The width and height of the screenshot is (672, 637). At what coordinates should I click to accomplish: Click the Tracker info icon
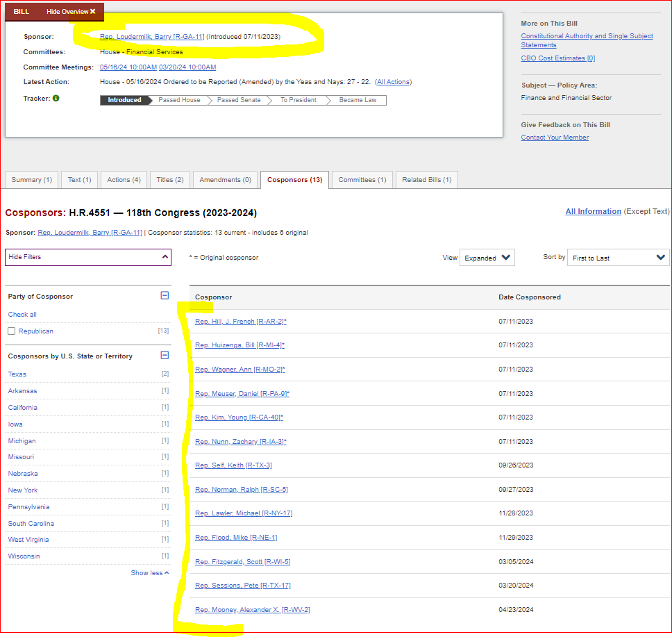[56, 98]
